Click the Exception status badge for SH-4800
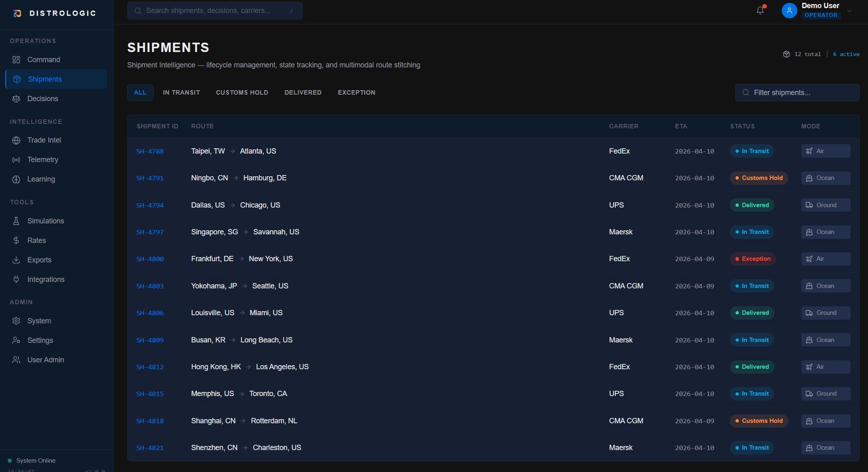868x472 pixels. tap(753, 259)
